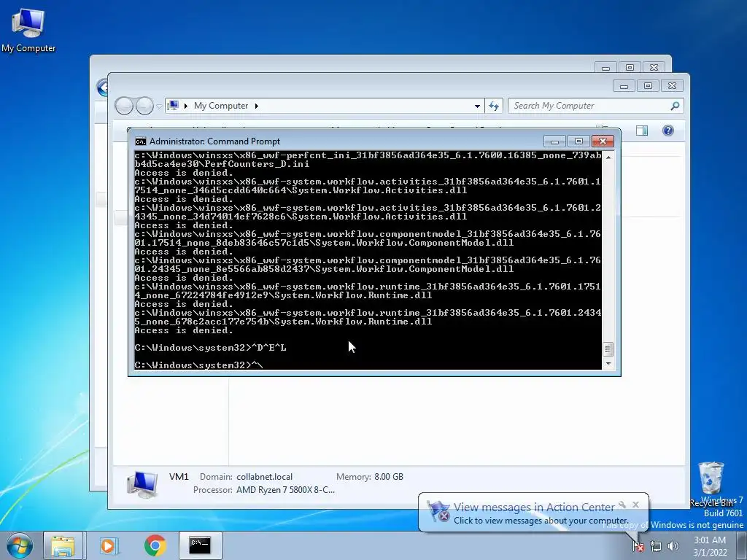Click the collabnet.local domain value
Image resolution: width=747 pixels, height=560 pixels.
click(264, 477)
